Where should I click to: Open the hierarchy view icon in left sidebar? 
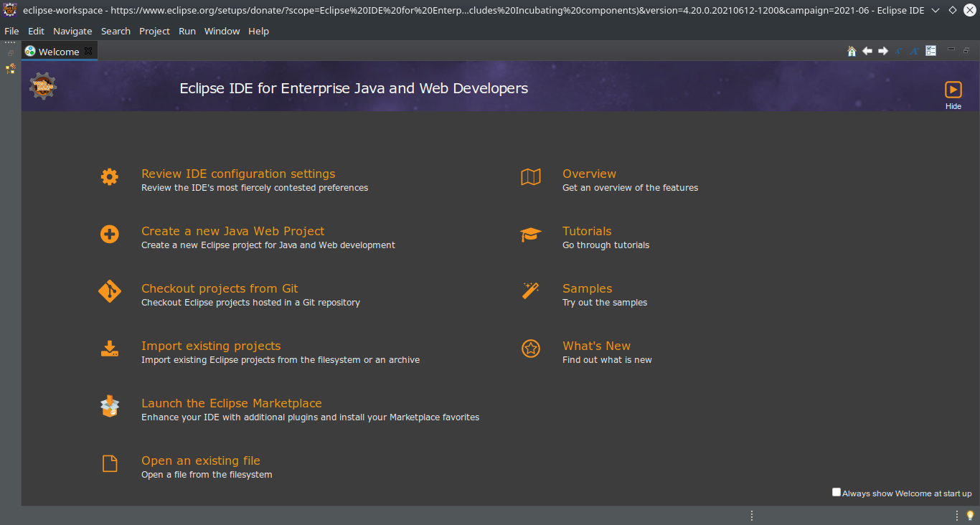[10, 69]
